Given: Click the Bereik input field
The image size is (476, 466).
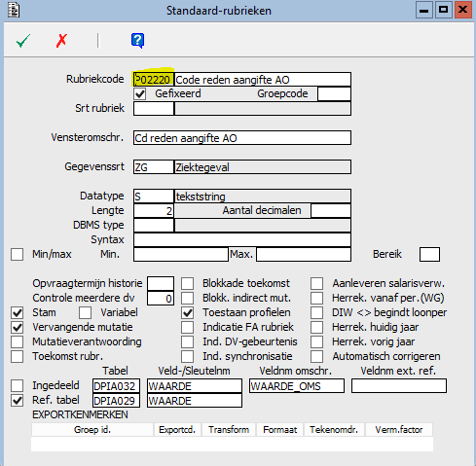Looking at the screenshot, I should 429,255.
